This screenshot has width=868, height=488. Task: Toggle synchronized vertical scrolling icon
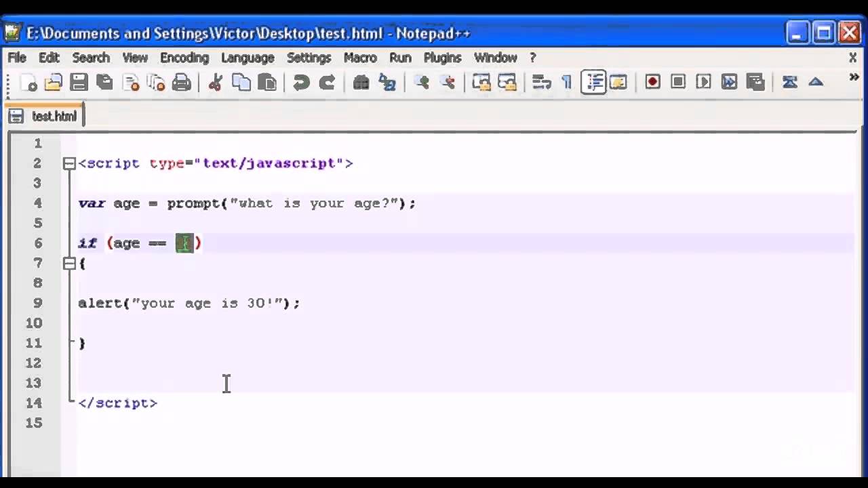(481, 83)
